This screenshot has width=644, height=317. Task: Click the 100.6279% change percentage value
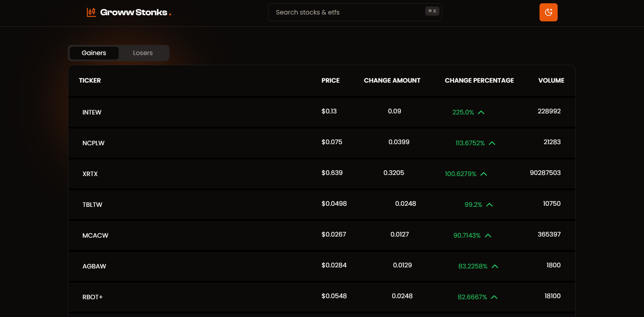click(x=461, y=174)
